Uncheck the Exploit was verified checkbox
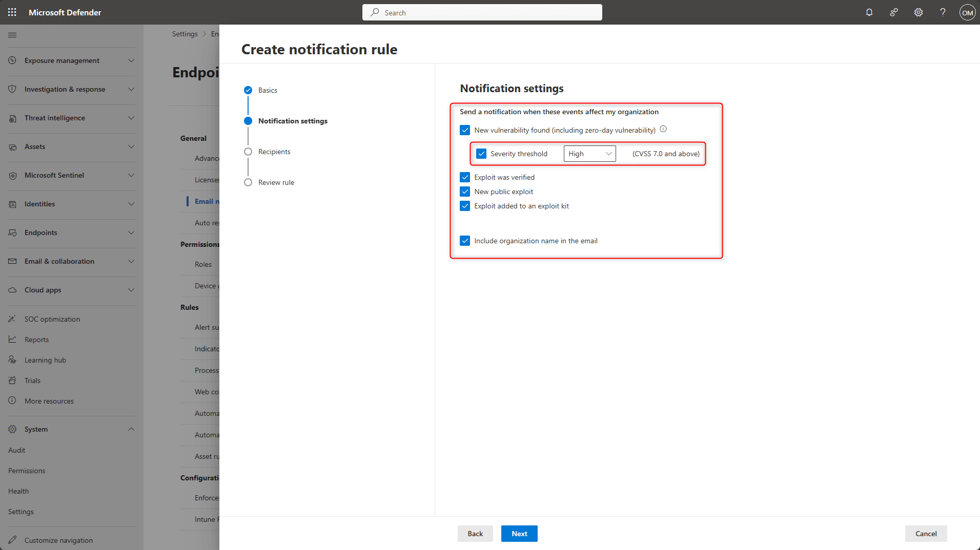 [465, 177]
